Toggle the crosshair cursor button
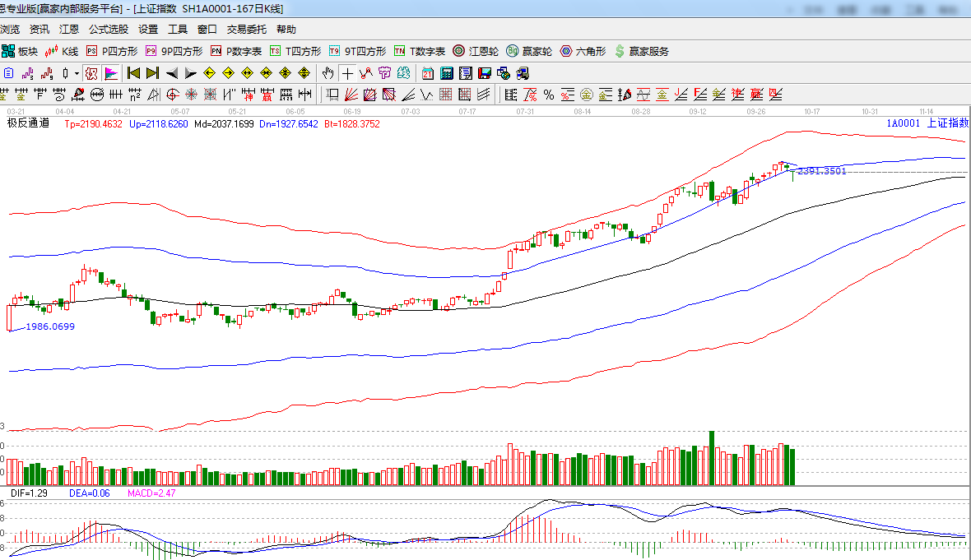The height and width of the screenshot is (560, 971). click(348, 73)
